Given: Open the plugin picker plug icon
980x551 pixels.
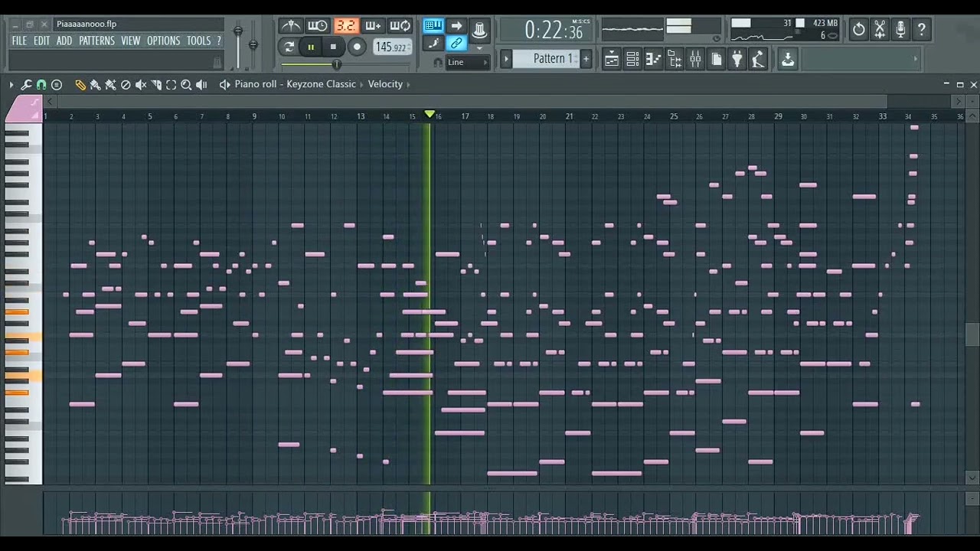Looking at the screenshot, I should 737,60.
